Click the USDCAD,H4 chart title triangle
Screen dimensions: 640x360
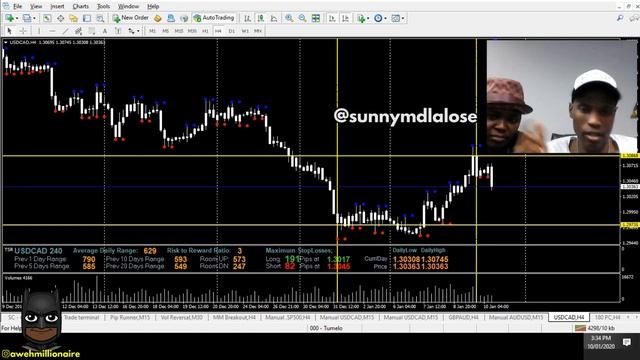pos(6,42)
